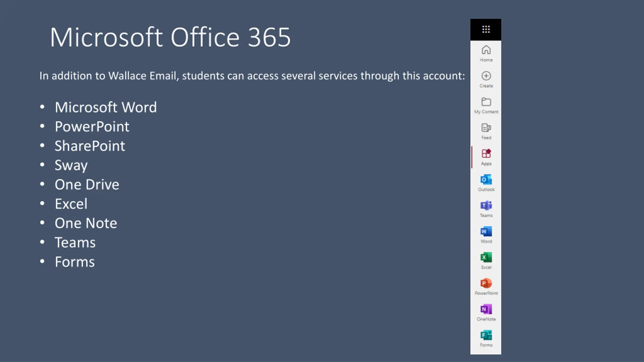This screenshot has width=644, height=362.
Task: Click the 'Excel' bullet text
Action: 71,204
